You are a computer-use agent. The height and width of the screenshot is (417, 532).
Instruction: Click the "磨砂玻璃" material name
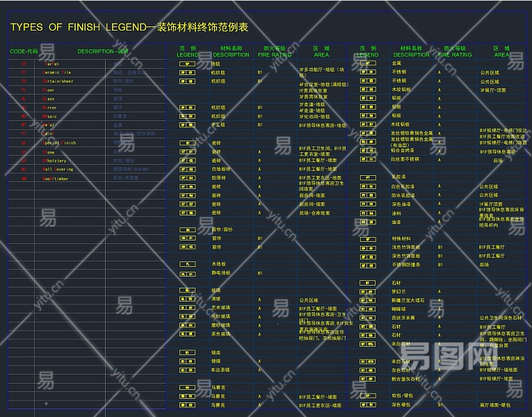point(220,325)
